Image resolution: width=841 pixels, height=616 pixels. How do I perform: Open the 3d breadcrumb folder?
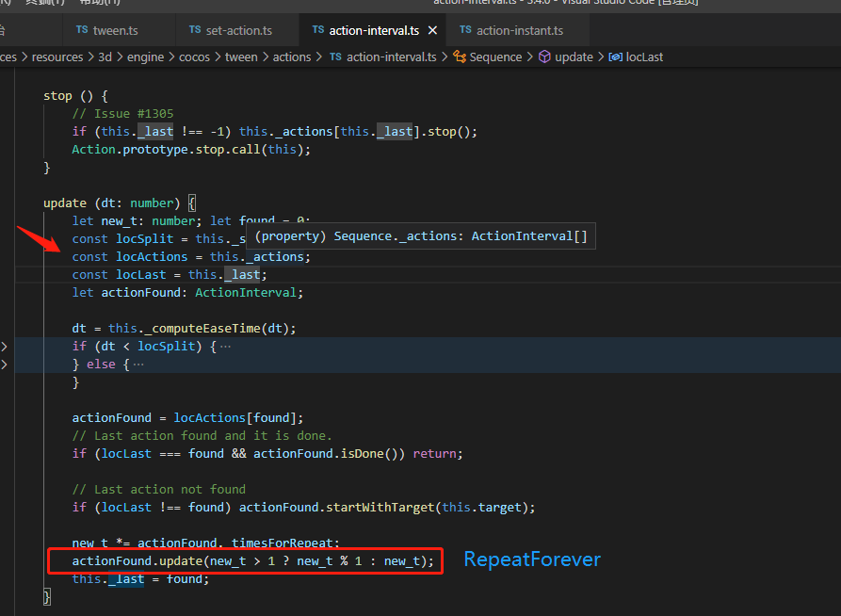pyautogui.click(x=105, y=57)
